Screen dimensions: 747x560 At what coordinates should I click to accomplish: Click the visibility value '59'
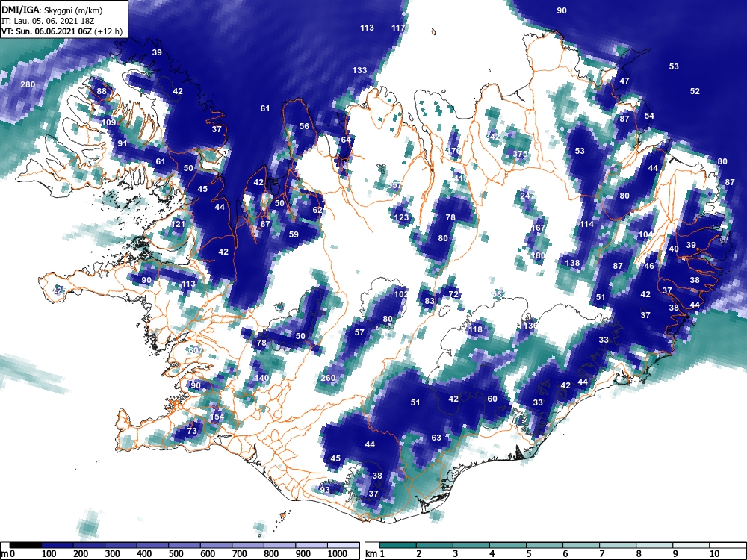pyautogui.click(x=294, y=234)
